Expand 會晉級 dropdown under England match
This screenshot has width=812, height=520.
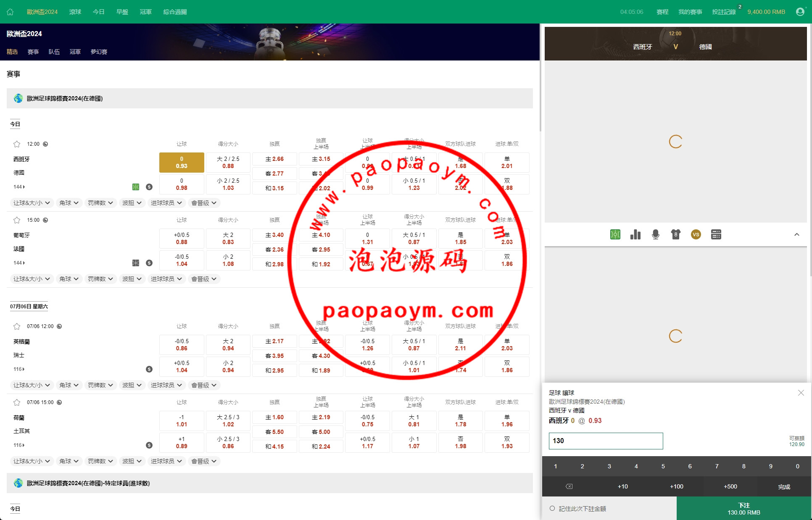click(x=204, y=385)
